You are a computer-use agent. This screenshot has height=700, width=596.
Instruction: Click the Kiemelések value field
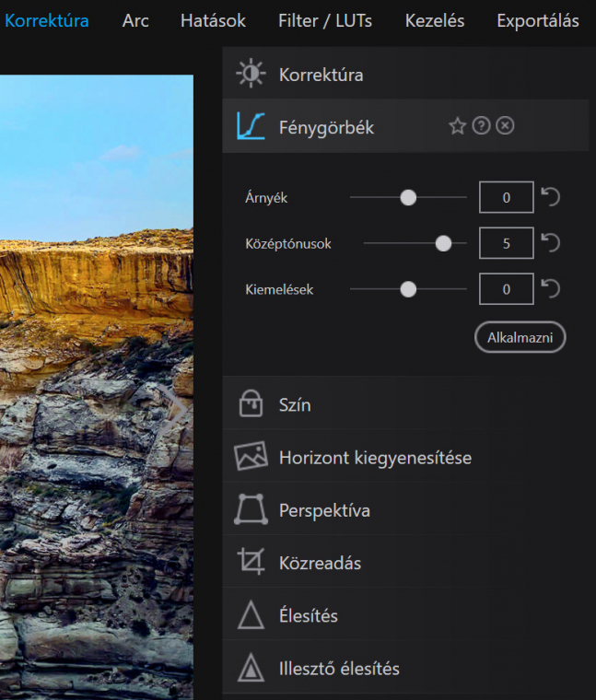[x=507, y=289]
